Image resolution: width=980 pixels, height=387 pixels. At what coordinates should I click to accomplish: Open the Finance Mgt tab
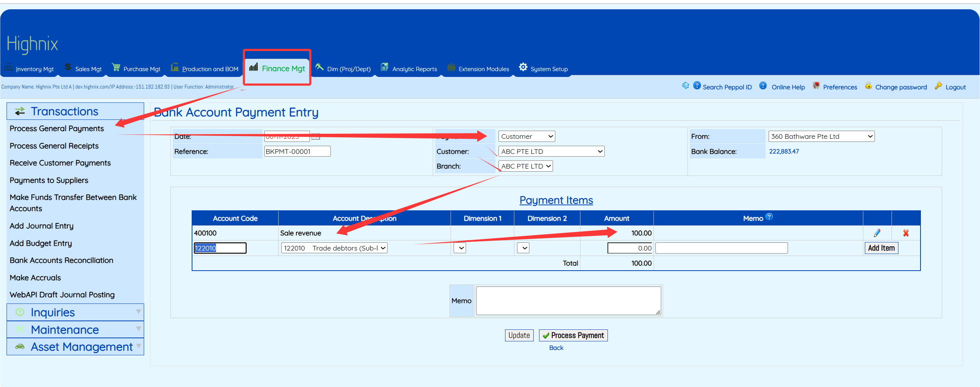(x=277, y=68)
